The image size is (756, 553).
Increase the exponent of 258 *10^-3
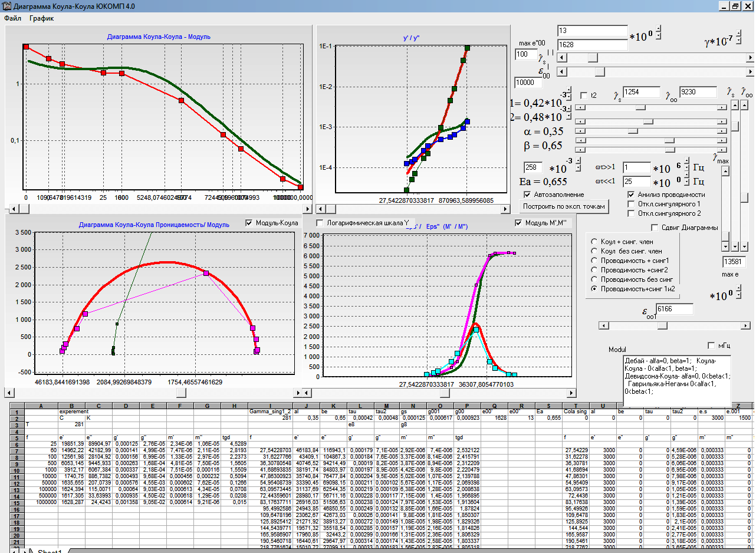[x=578, y=160]
